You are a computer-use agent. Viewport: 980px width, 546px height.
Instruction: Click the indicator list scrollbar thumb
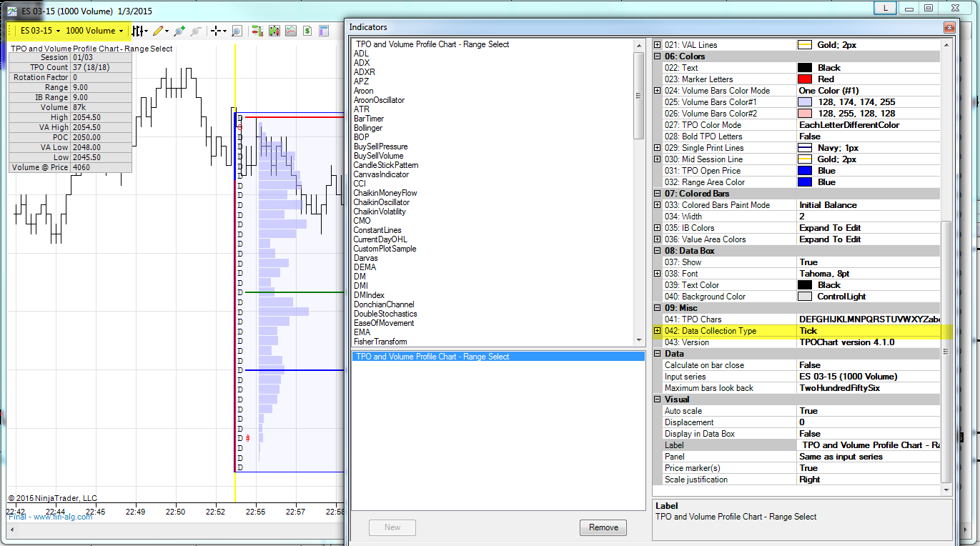639,96
